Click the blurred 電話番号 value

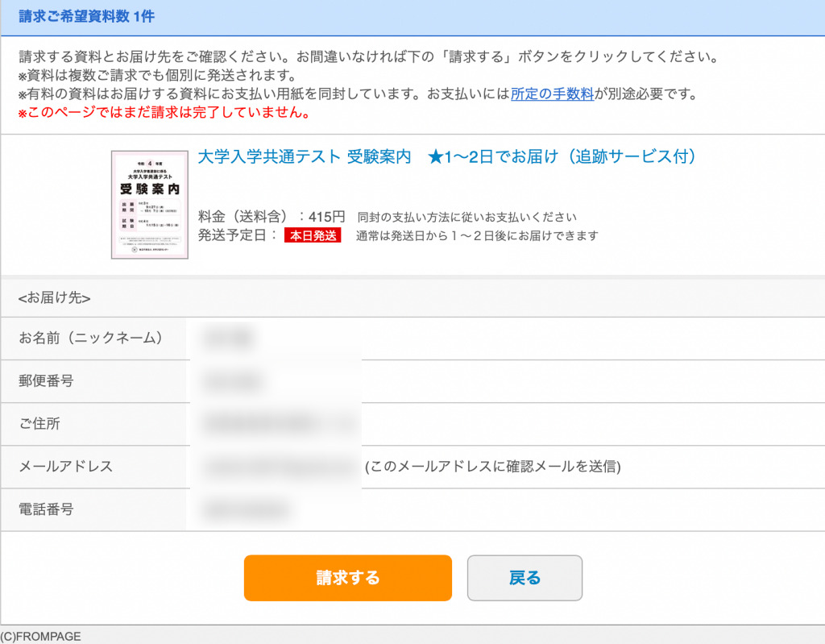(247, 509)
